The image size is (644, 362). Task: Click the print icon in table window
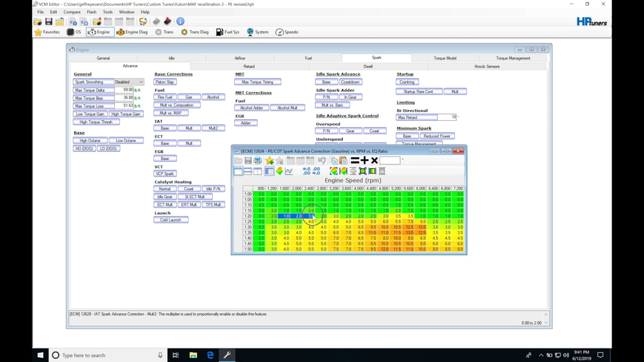[258, 160]
